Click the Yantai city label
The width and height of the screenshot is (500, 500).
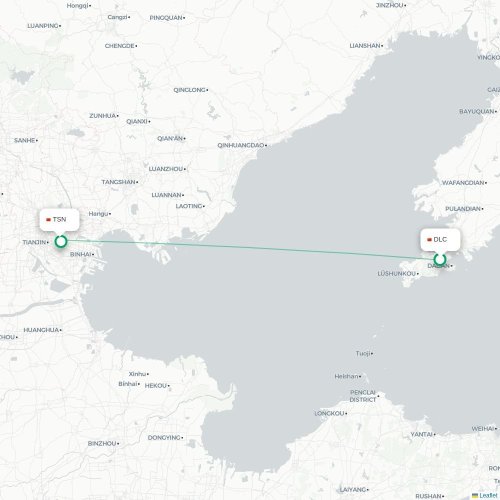tap(422, 434)
